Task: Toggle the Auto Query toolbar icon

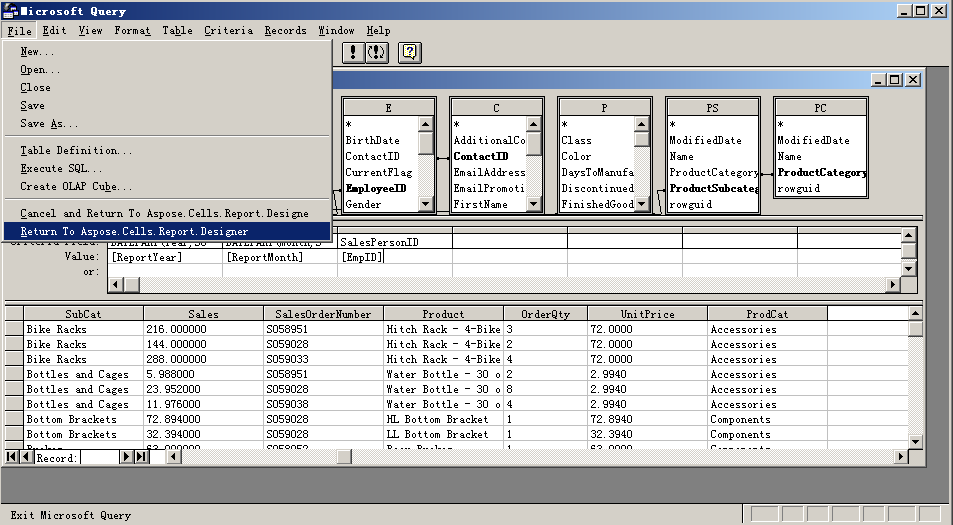Action: click(x=376, y=52)
